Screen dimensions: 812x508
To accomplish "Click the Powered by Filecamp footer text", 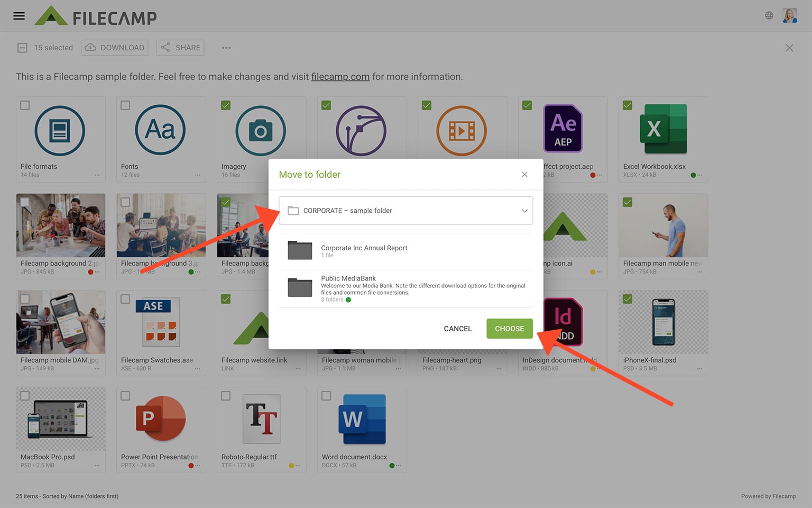I will (768, 496).
